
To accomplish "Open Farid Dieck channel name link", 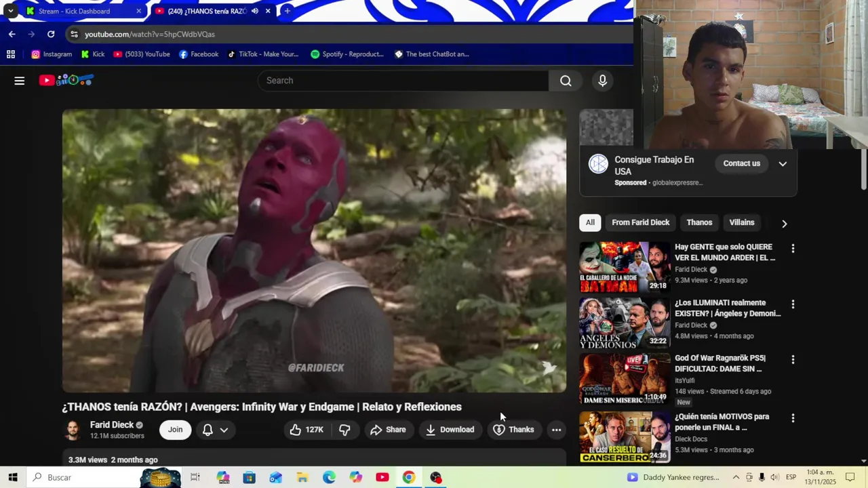I will tap(112, 425).
